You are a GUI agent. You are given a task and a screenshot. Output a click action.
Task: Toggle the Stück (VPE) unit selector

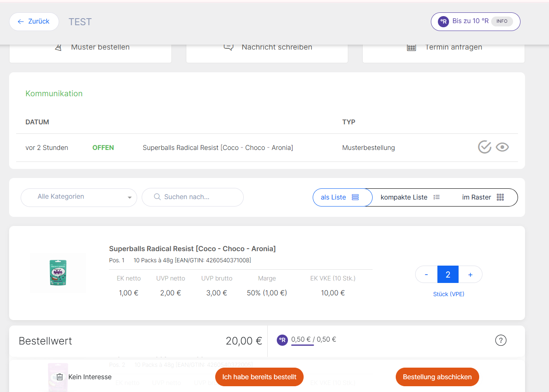448,294
